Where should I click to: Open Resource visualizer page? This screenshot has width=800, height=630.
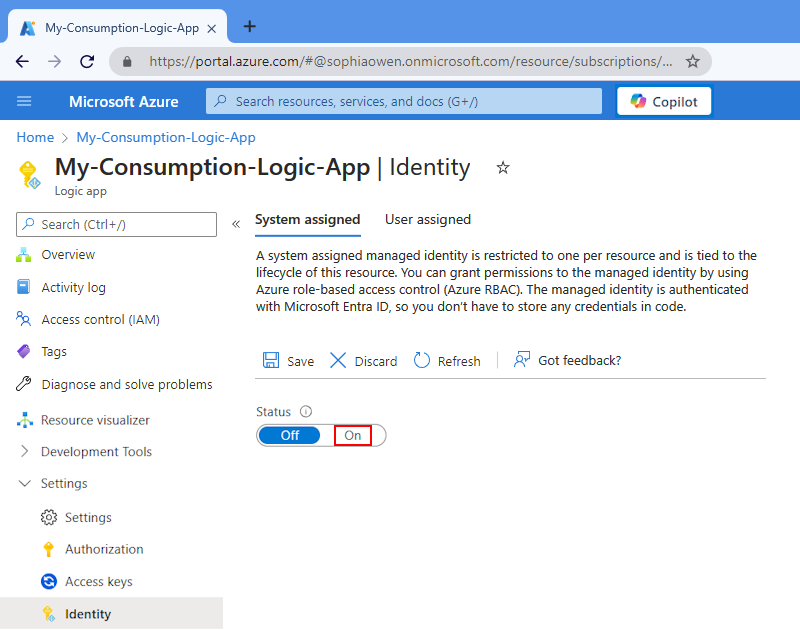[95, 420]
